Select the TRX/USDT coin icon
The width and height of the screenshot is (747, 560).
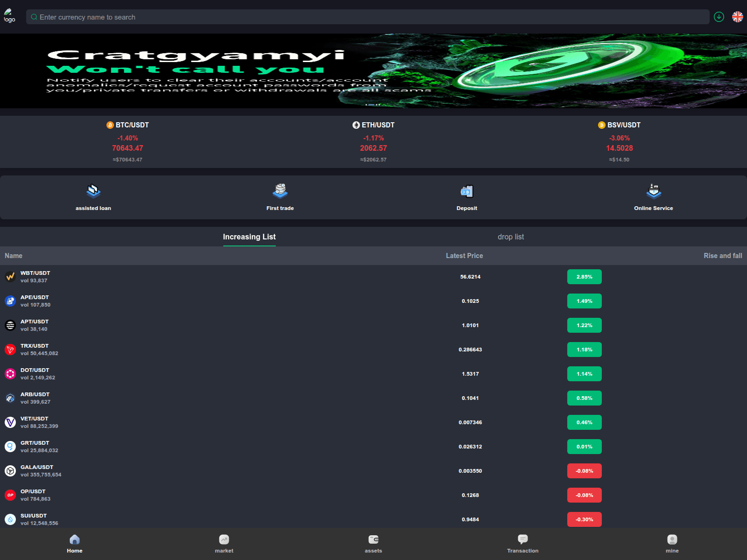(10, 349)
